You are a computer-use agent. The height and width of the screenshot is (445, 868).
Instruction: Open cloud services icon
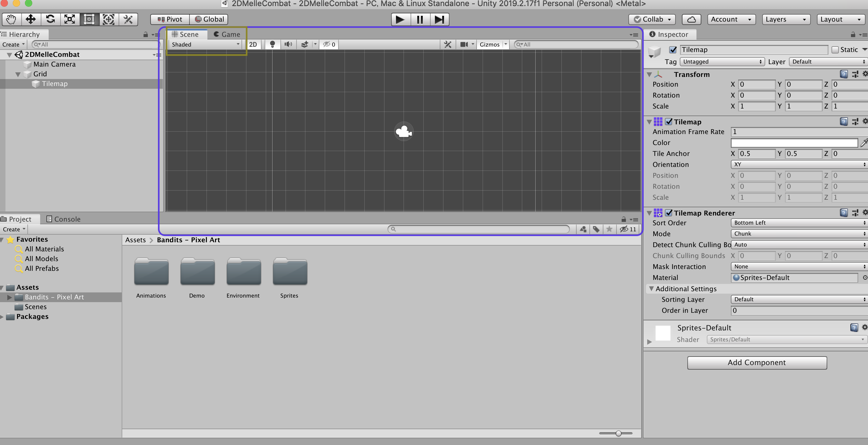pos(691,19)
